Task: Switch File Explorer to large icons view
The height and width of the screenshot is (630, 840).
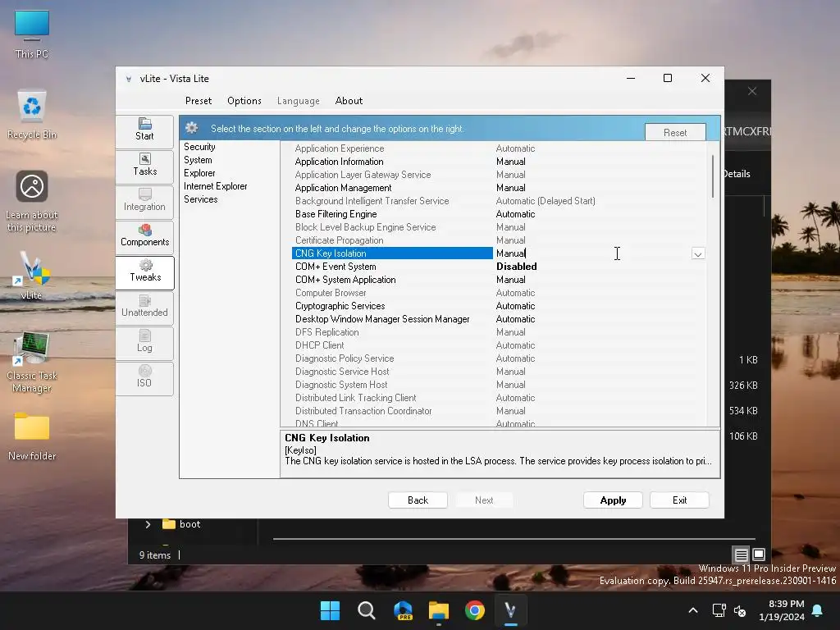Action: [759, 555]
